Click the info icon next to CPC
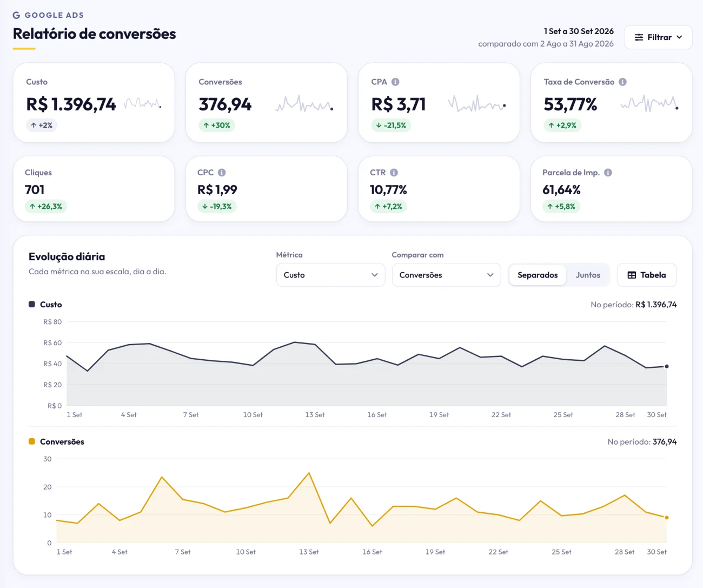Screen dimensions: 703x588 pos(222,173)
